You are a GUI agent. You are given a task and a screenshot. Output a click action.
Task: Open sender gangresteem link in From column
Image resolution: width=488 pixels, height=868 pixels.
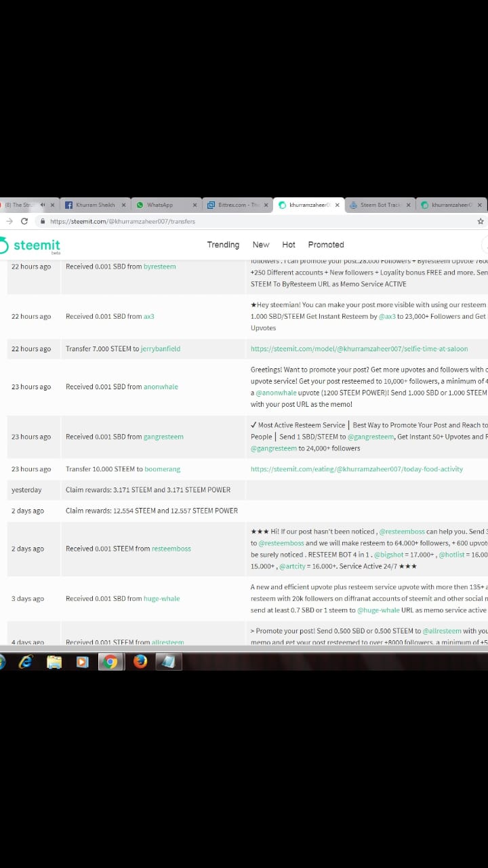[x=163, y=437]
